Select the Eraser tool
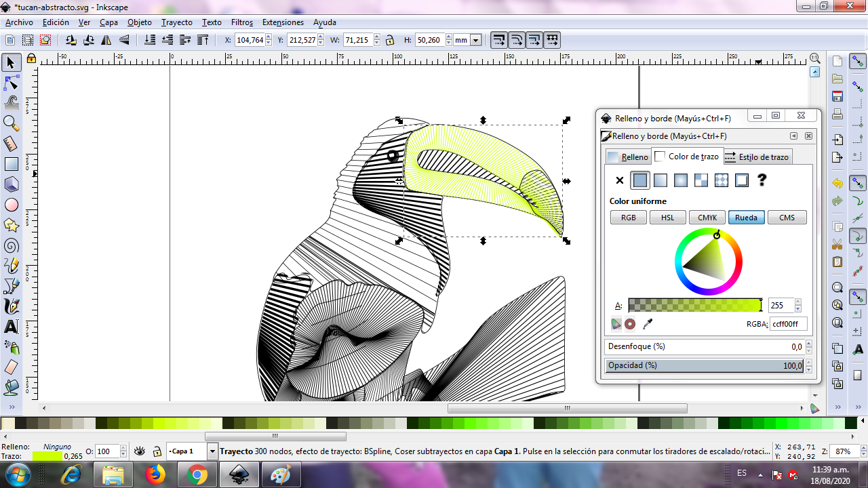Screen dimensions: 868x488 click(x=11, y=367)
